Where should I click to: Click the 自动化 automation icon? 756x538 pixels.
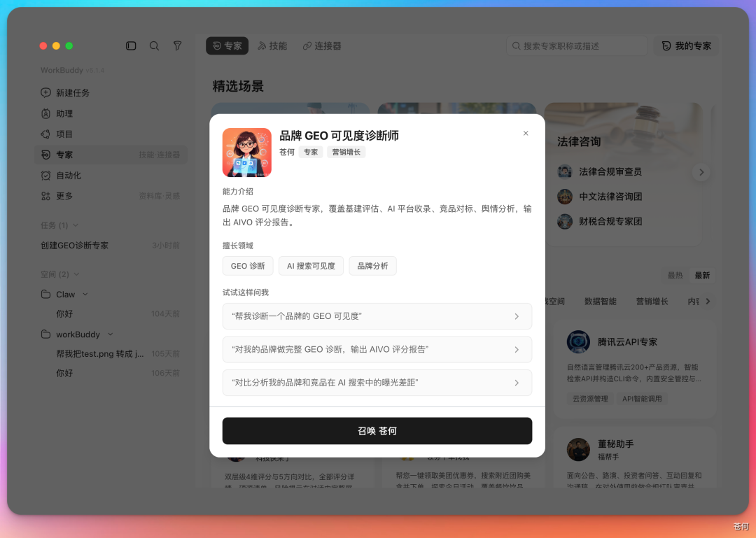(45, 176)
